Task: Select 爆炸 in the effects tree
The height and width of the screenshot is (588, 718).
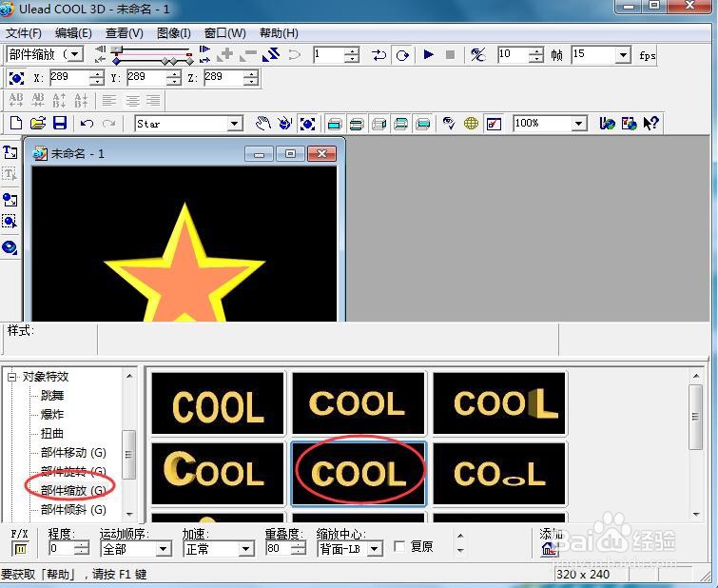Action: click(52, 414)
